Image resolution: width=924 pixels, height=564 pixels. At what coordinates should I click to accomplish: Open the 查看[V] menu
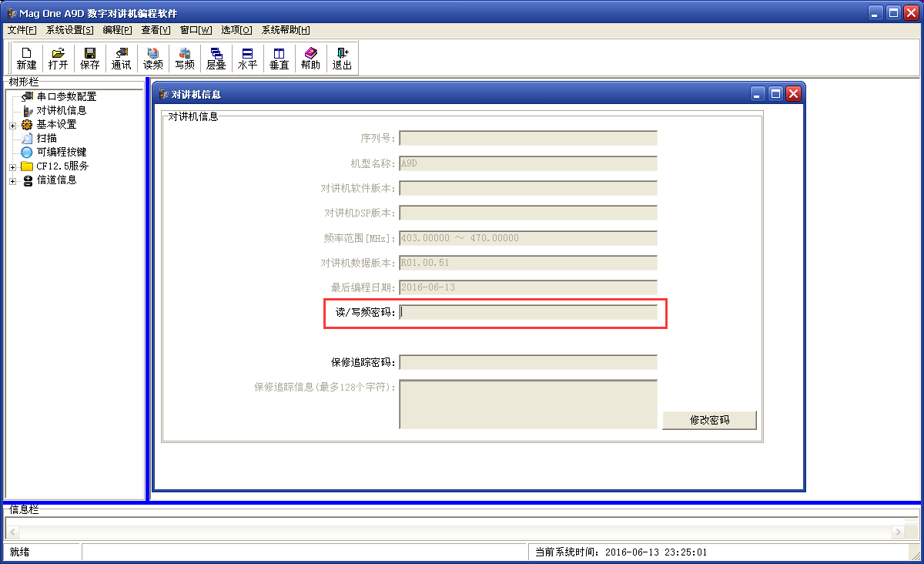click(156, 30)
